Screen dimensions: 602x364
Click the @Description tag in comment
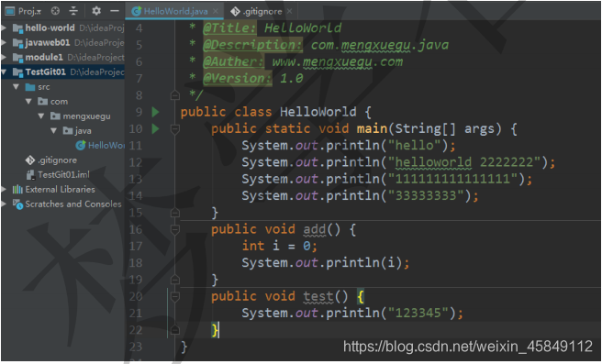click(x=252, y=45)
